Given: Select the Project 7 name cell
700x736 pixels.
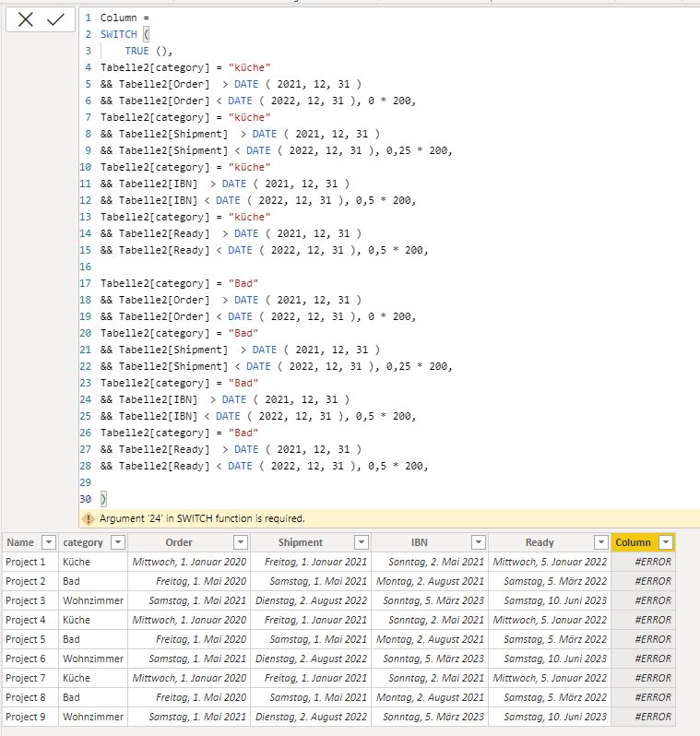Looking at the screenshot, I should pos(30,678).
